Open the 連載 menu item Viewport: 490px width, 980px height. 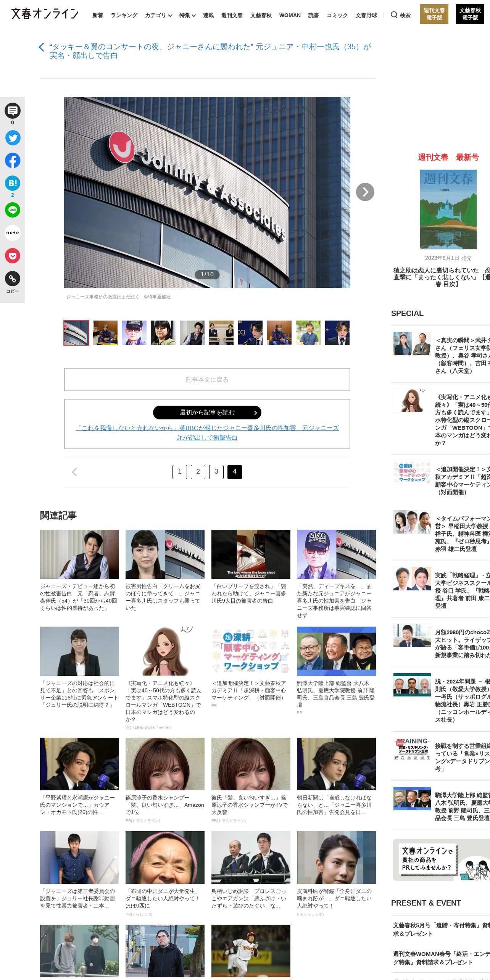208,15
